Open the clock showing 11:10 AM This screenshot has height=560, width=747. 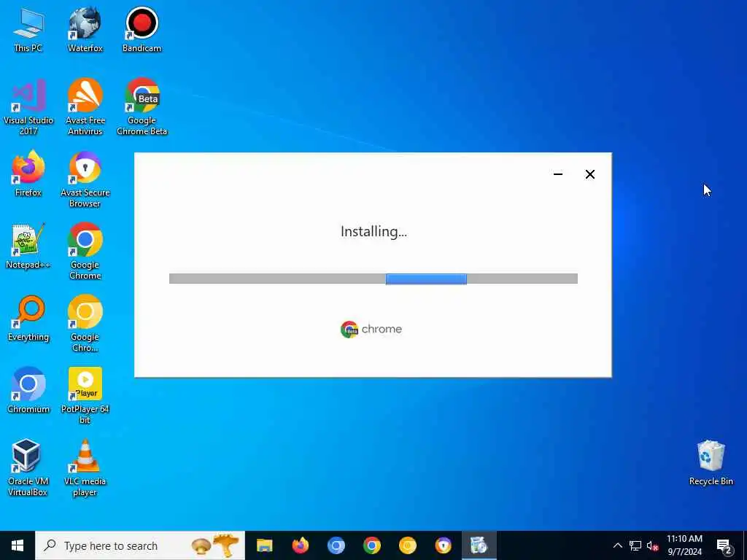click(684, 545)
